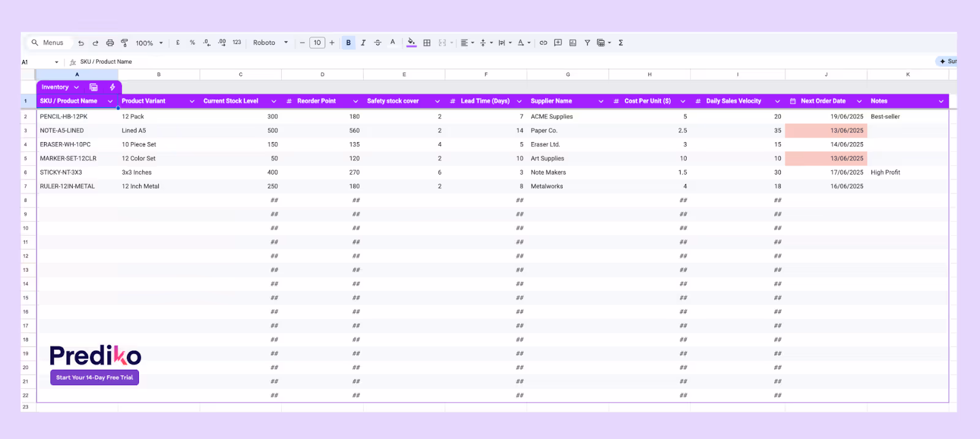Click the Insert chart icon

[x=573, y=43]
